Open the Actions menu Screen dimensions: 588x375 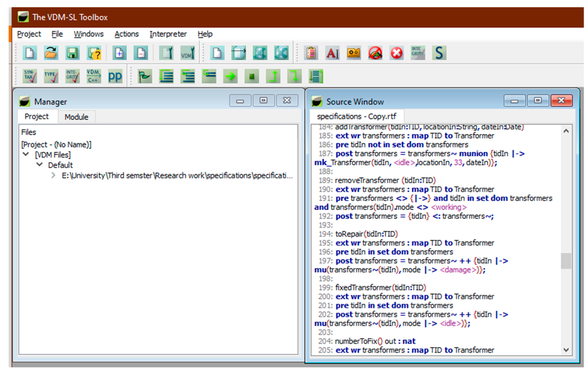coord(126,34)
